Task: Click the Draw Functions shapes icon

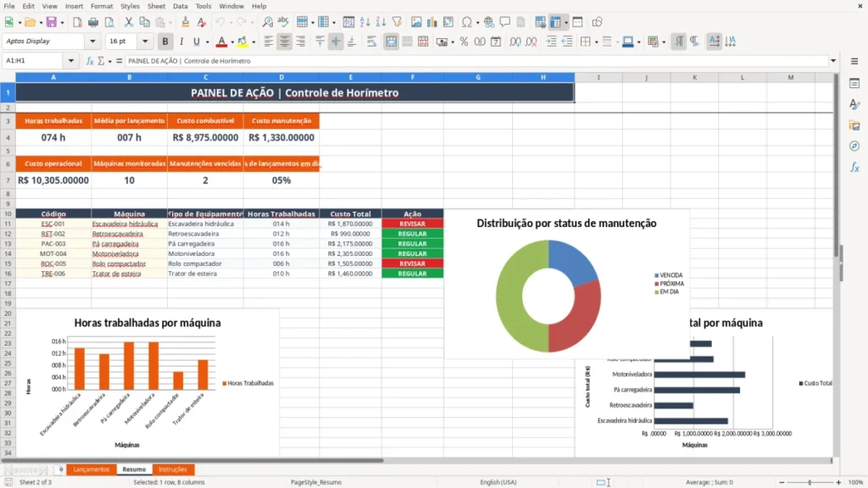Action: point(597,22)
